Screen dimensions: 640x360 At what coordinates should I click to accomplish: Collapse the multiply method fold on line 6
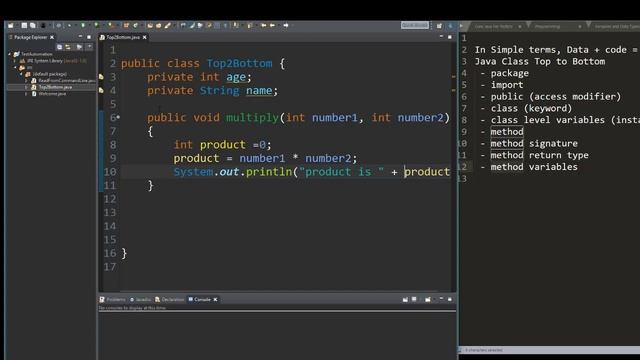pos(118,117)
